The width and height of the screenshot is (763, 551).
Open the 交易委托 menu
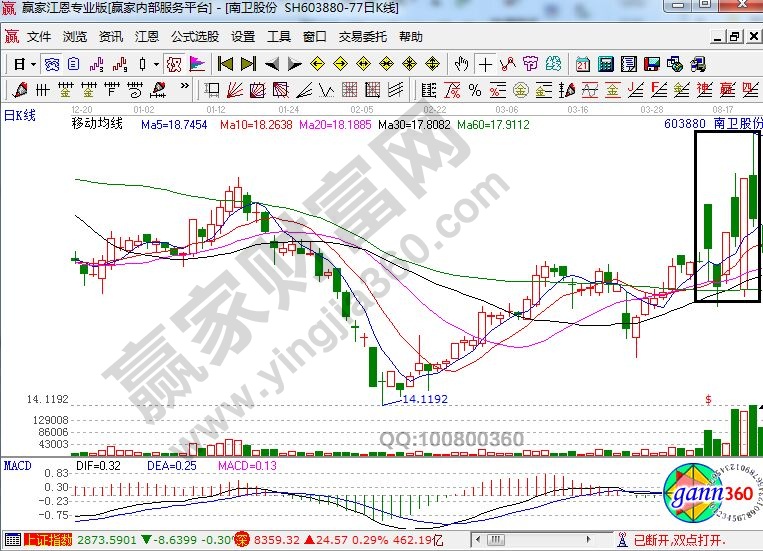pyautogui.click(x=362, y=37)
